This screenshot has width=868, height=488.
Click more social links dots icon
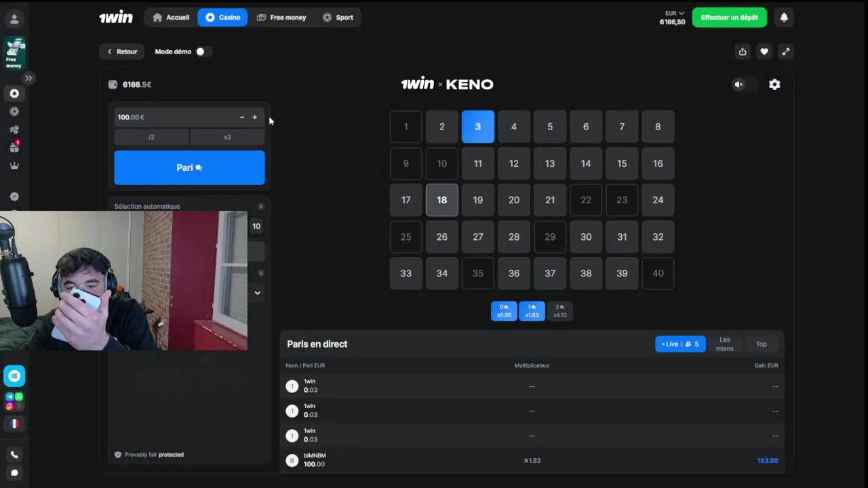[x=19, y=406]
